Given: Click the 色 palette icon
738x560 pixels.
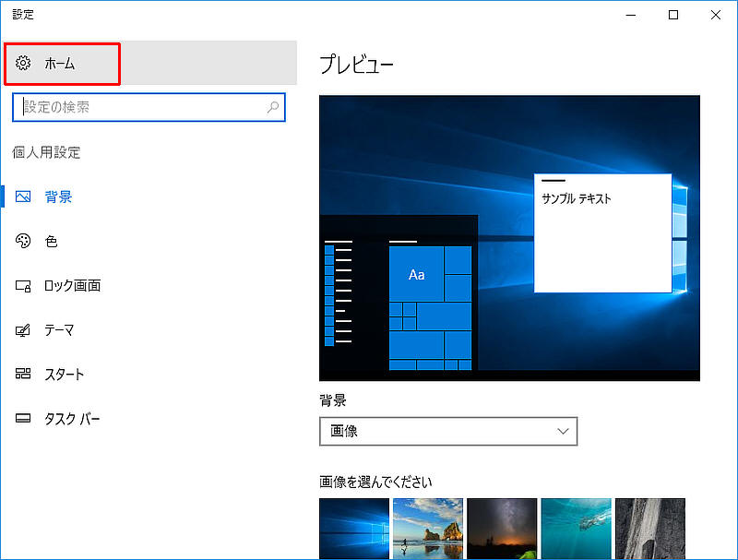Looking at the screenshot, I should point(23,241).
